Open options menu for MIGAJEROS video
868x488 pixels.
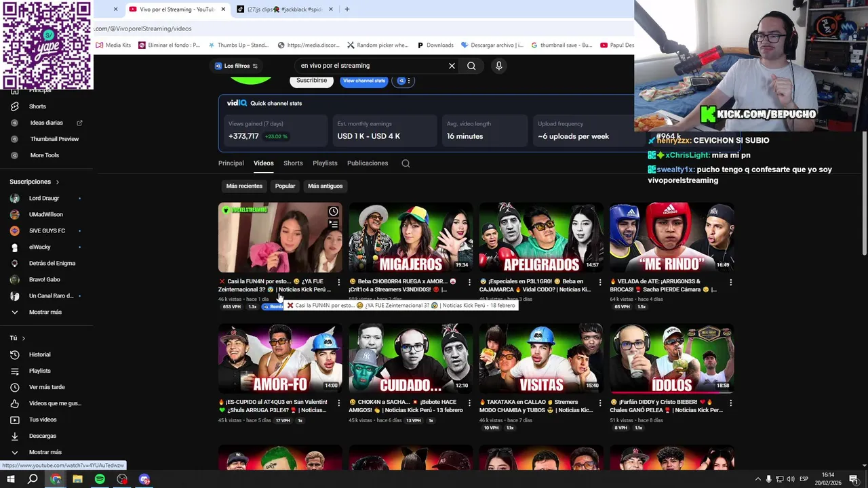point(469,282)
